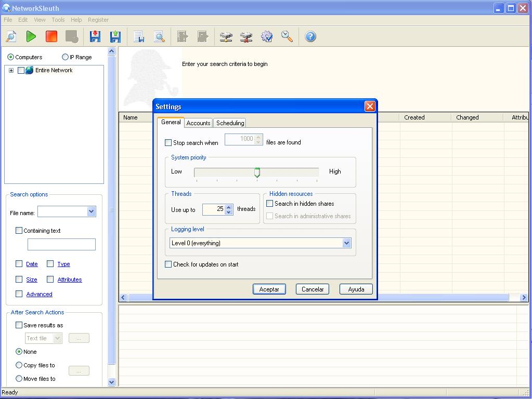
Task: Open settings via the gear-with-checkmark toolbar icon
Action: point(267,36)
